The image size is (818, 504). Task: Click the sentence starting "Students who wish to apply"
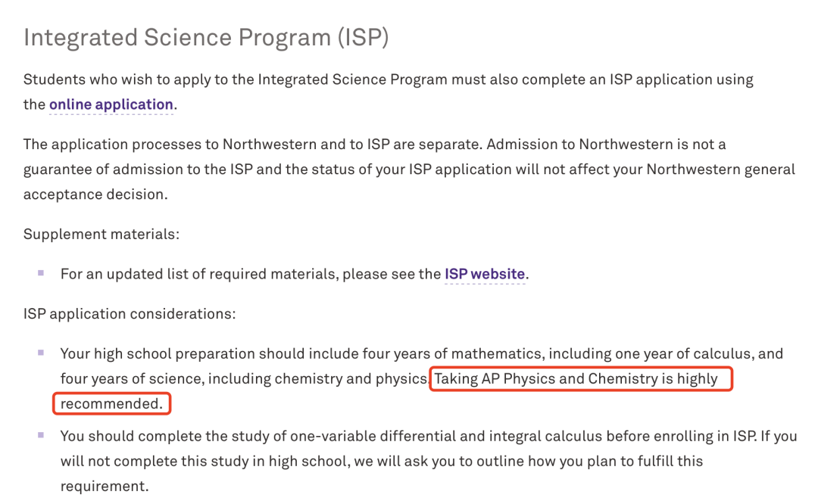pyautogui.click(x=388, y=79)
